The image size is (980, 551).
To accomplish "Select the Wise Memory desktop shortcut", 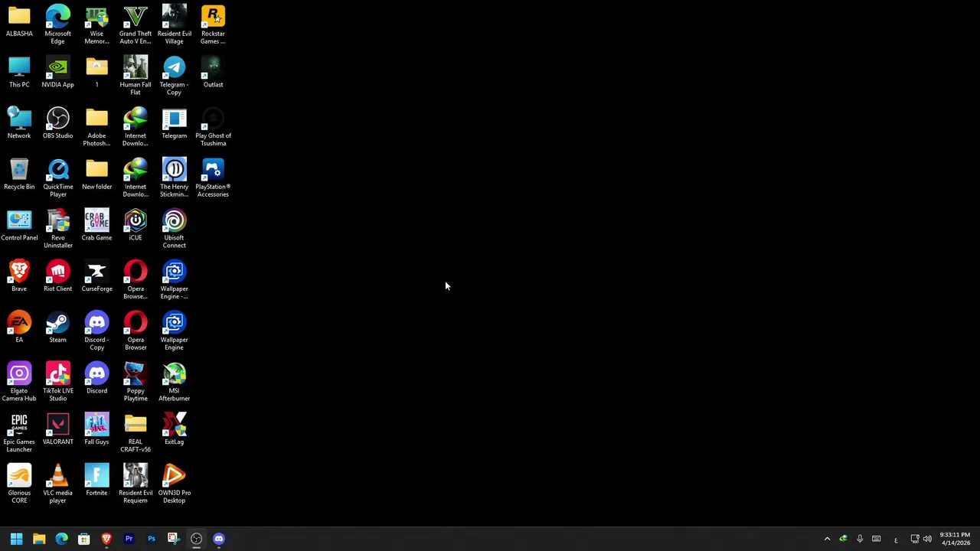I will (x=96, y=24).
